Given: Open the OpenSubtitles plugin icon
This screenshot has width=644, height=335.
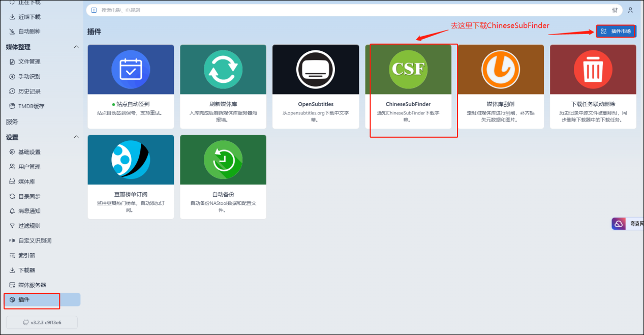Looking at the screenshot, I should [x=315, y=69].
